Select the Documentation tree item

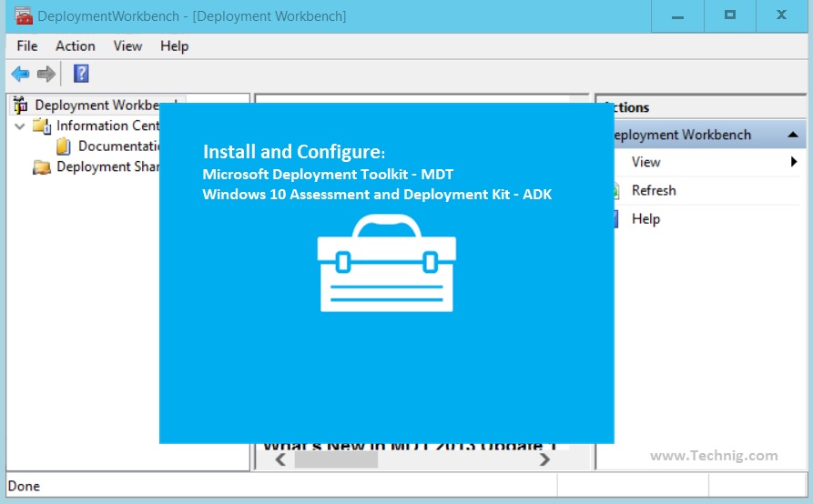(x=118, y=146)
